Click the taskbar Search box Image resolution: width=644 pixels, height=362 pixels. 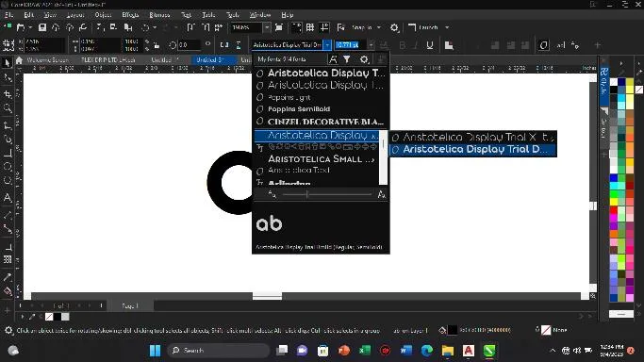pos(218,351)
